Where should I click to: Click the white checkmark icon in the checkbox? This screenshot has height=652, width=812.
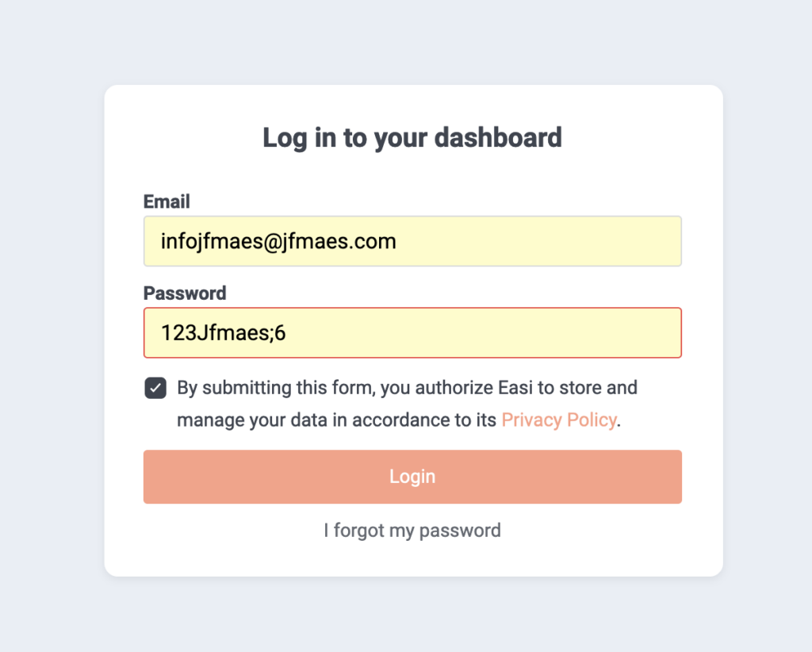[x=155, y=389]
